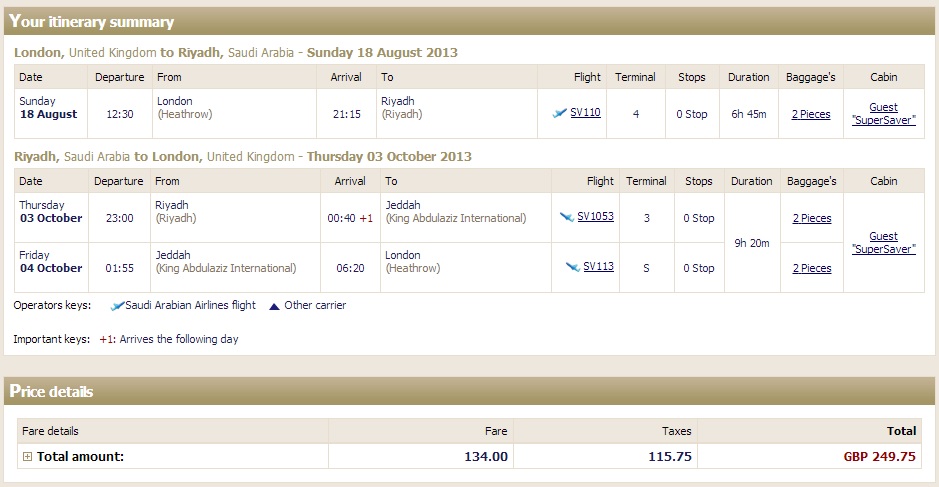This screenshot has height=487, width=939.
Task: Click the GBP 249.75 total price
Action: (x=879, y=456)
